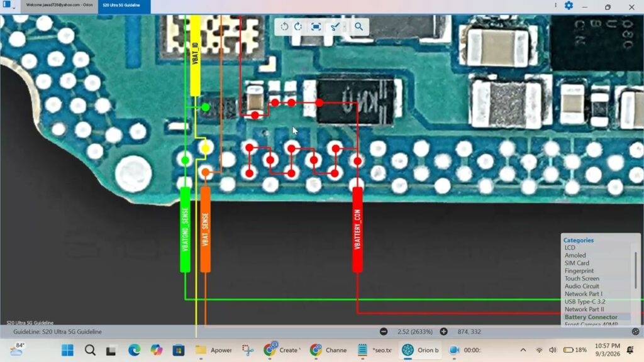Switch to the Welcome Orion tab
The image size is (644, 362).
pos(59,5)
